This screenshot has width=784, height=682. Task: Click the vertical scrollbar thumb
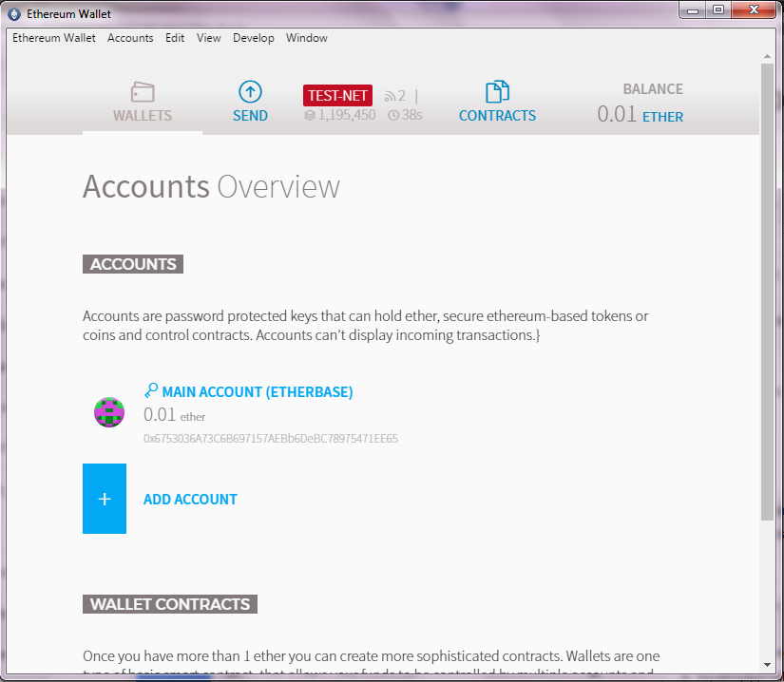pos(767,292)
